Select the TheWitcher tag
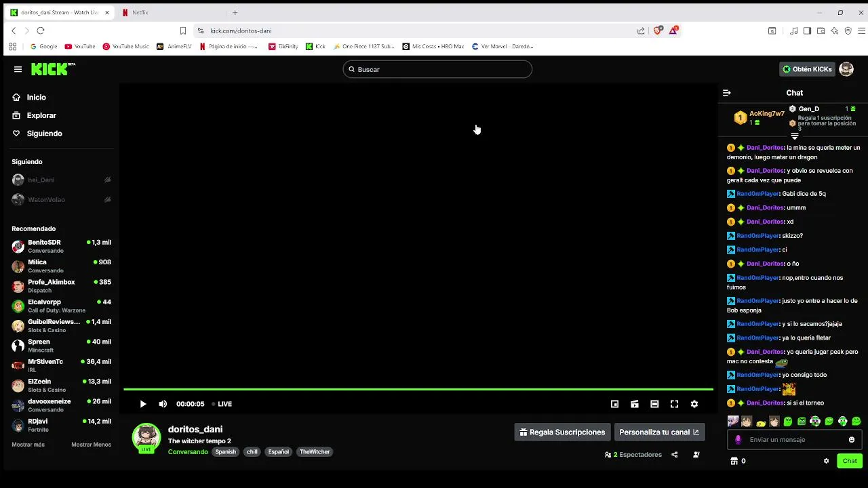 [315, 452]
